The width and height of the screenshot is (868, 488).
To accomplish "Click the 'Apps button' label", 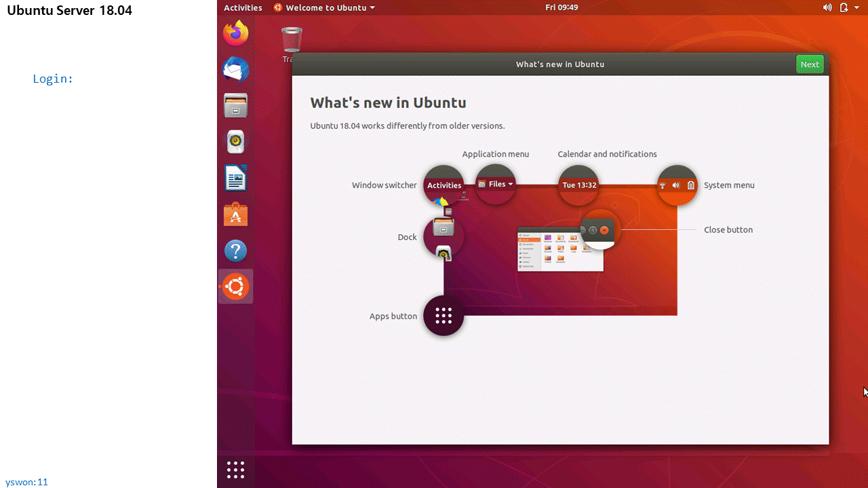I will tap(393, 316).
